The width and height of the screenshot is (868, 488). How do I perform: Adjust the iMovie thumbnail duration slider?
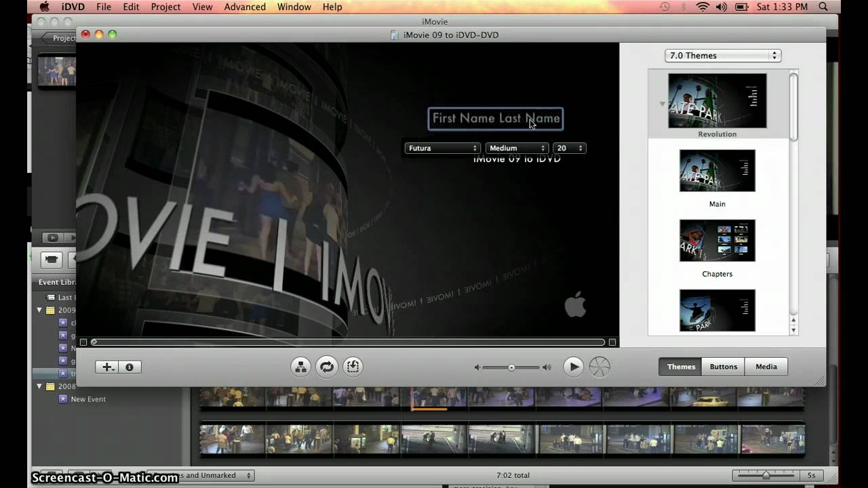[766, 476]
